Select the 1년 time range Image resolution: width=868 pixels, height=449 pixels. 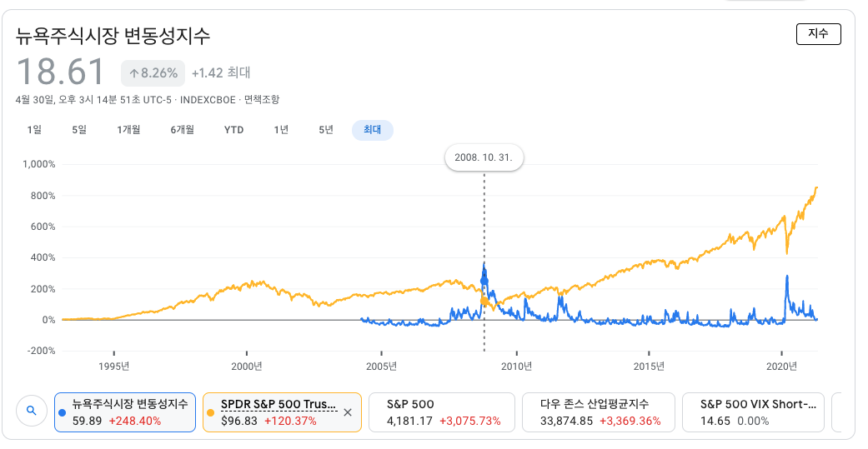point(281,130)
